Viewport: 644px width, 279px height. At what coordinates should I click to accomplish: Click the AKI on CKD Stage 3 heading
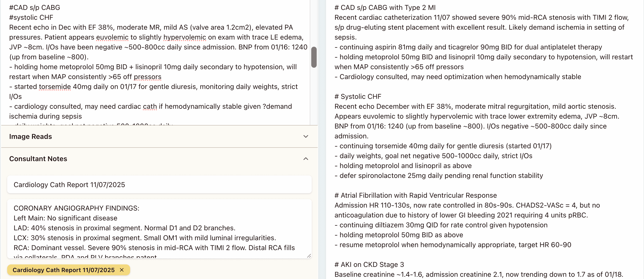pos(369,264)
